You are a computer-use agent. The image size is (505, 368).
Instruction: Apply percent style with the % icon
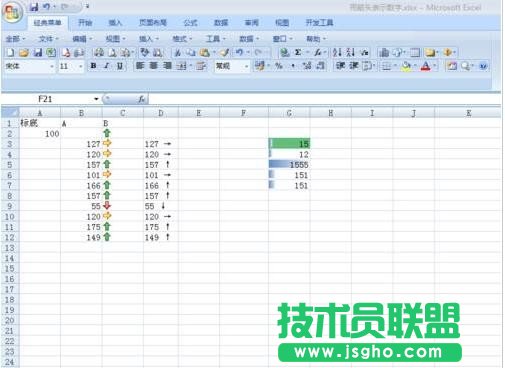[x=279, y=66]
